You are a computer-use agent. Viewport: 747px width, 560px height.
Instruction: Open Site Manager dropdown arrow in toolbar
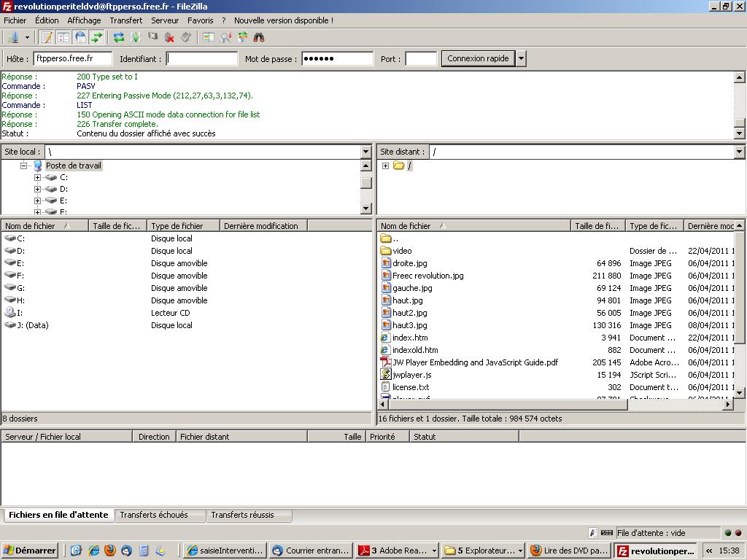pyautogui.click(x=27, y=38)
